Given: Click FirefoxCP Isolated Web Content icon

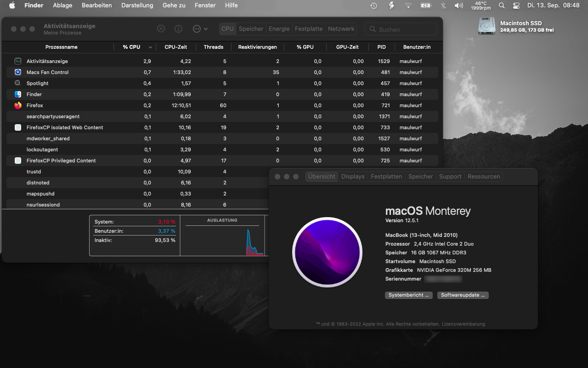Looking at the screenshot, I should 18,127.
